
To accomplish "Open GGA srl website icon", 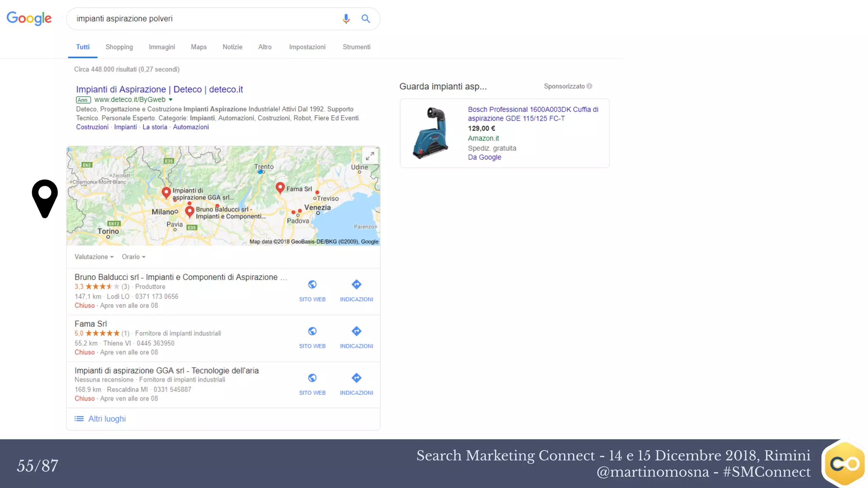I will (x=312, y=378).
